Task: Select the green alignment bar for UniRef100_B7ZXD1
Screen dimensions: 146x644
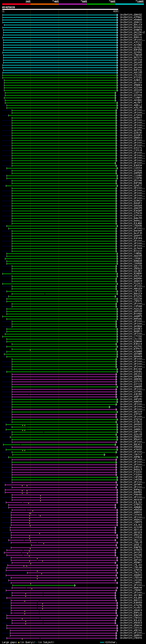Action: tap(60, 77)
